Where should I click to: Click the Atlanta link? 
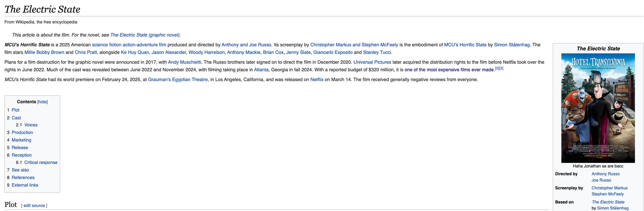[261, 70]
